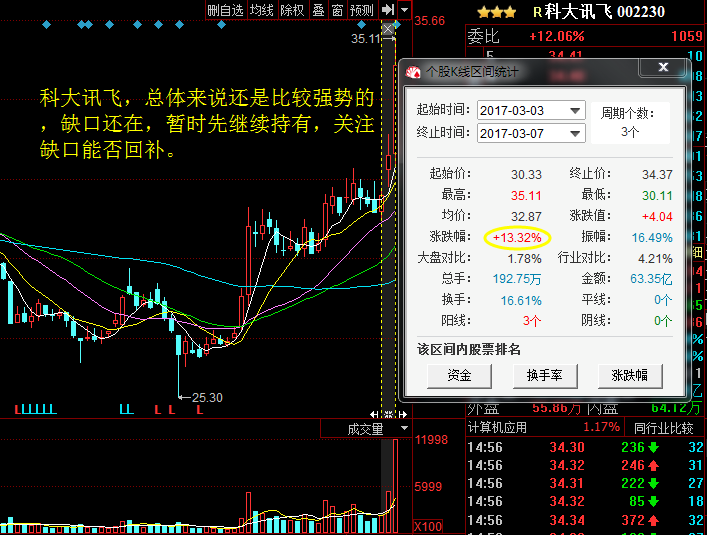Open the 起始时间 date dropdown

[x=575, y=110]
